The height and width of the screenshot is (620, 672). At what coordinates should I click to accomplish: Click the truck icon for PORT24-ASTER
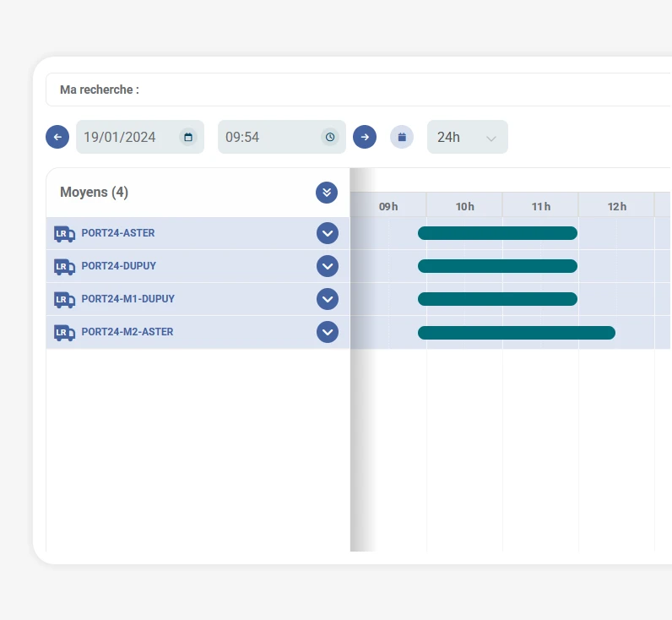(x=65, y=234)
